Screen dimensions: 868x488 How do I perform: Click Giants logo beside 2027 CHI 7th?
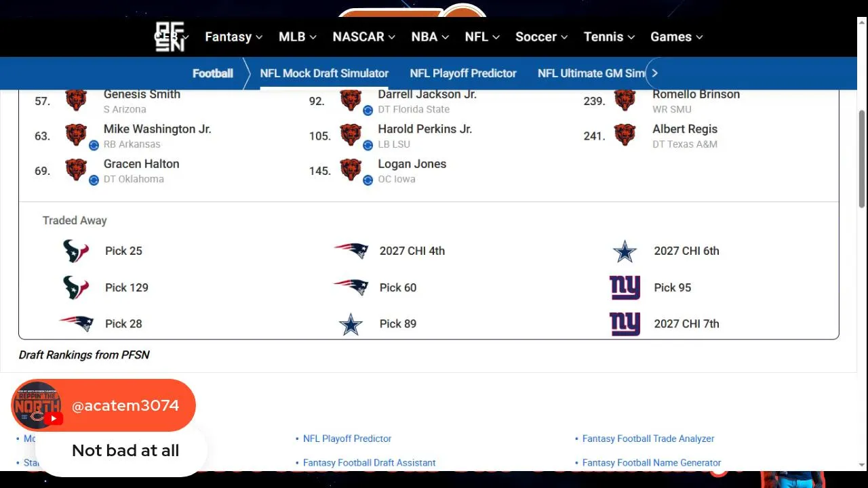pos(625,324)
